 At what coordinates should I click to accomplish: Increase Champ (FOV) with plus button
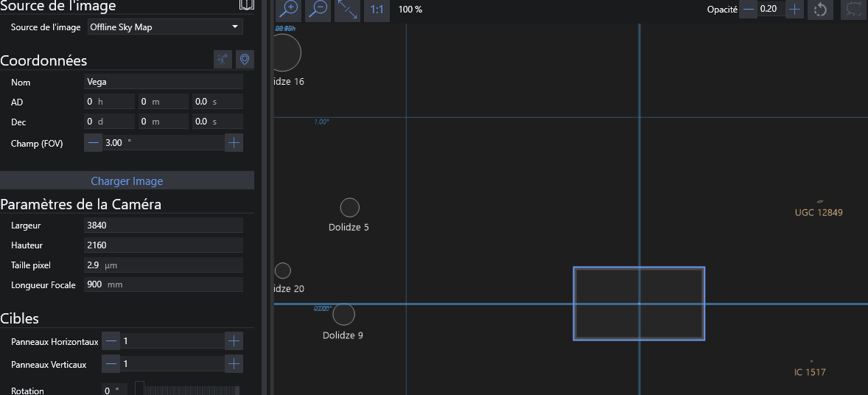234,143
